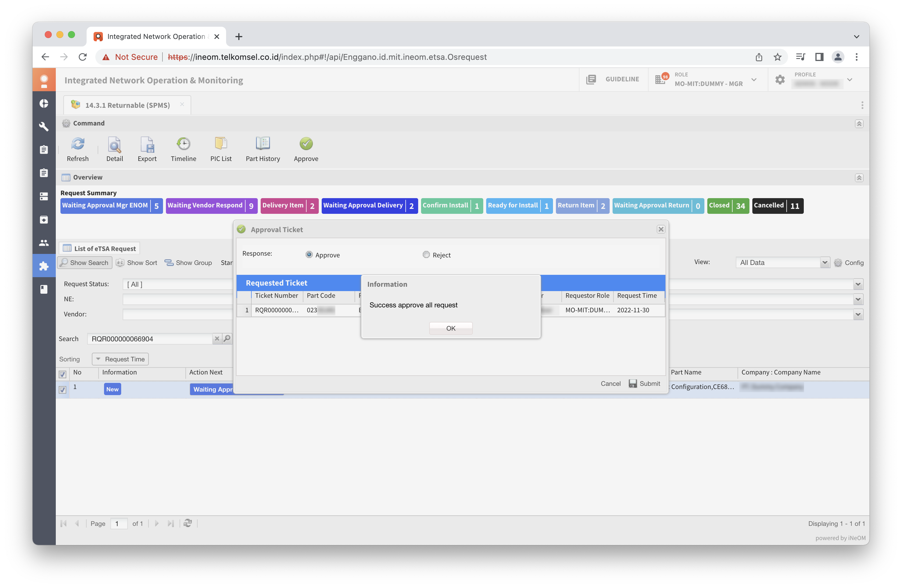Screen dimensions: 902x588
Task: Open the Request Time sorting dropdown
Action: 120,359
